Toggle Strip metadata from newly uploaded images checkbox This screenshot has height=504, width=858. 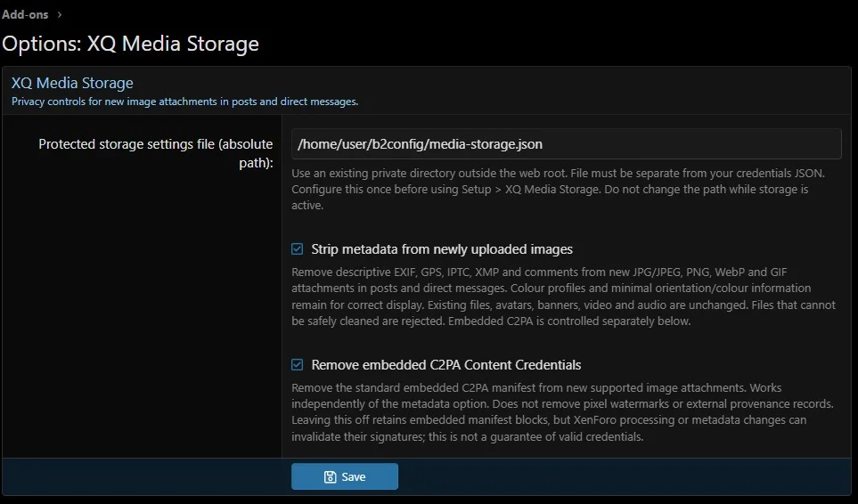(297, 249)
